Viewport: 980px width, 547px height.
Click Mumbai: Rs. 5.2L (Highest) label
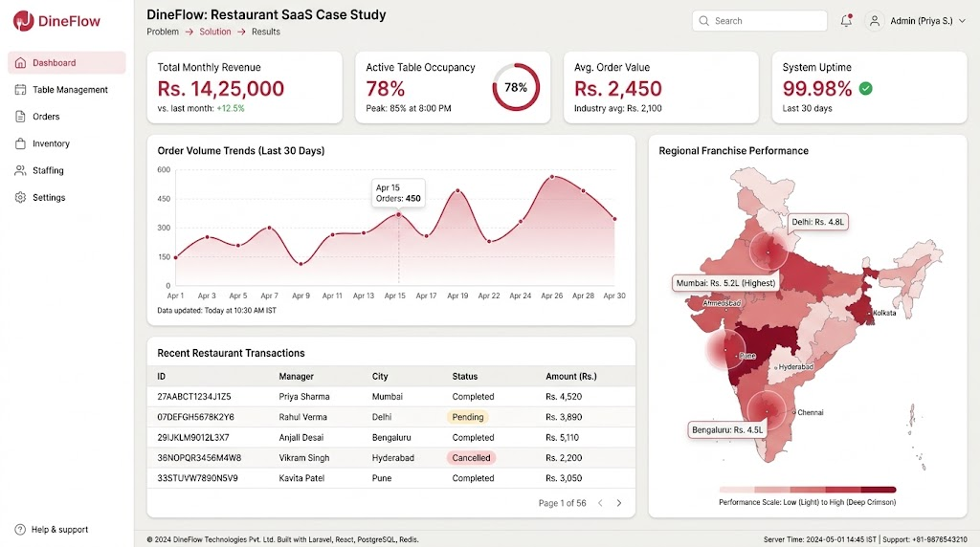725,283
